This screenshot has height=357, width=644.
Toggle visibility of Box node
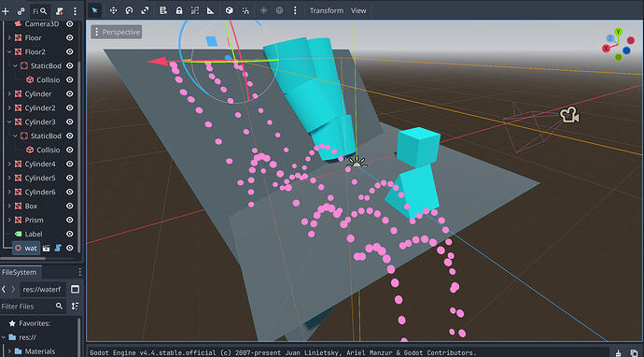click(70, 206)
